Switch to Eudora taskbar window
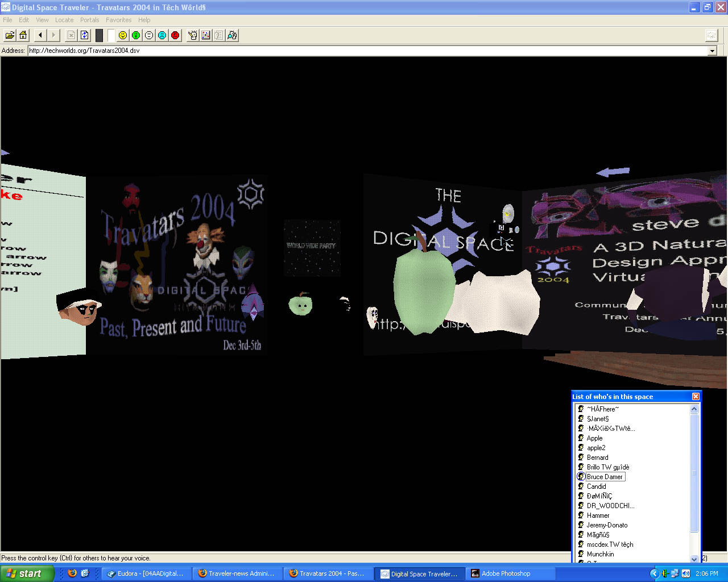Viewport: 728px width, 582px height. click(146, 573)
